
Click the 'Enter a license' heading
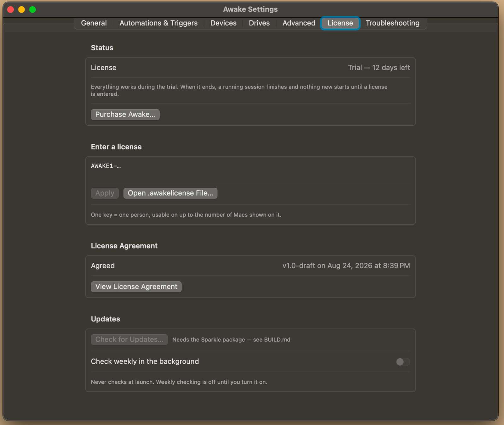[116, 147]
